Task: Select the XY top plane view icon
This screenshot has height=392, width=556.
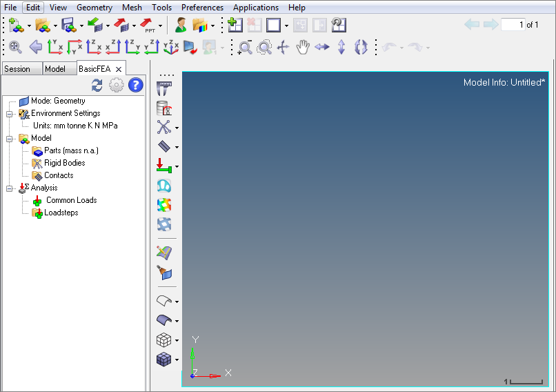Action: click(x=55, y=47)
